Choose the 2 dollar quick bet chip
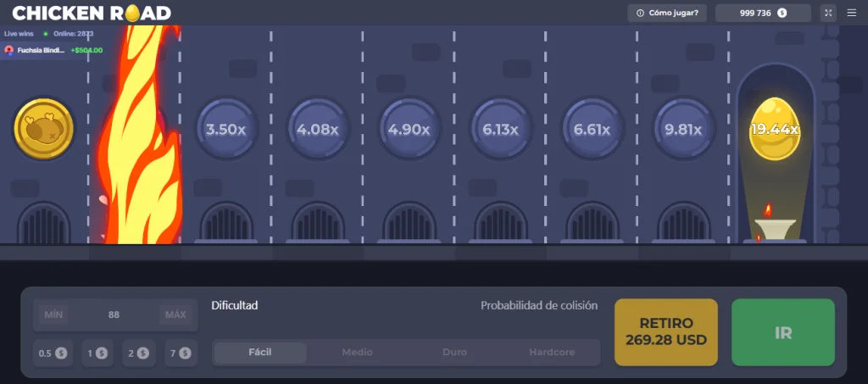The image size is (868, 384). click(138, 353)
